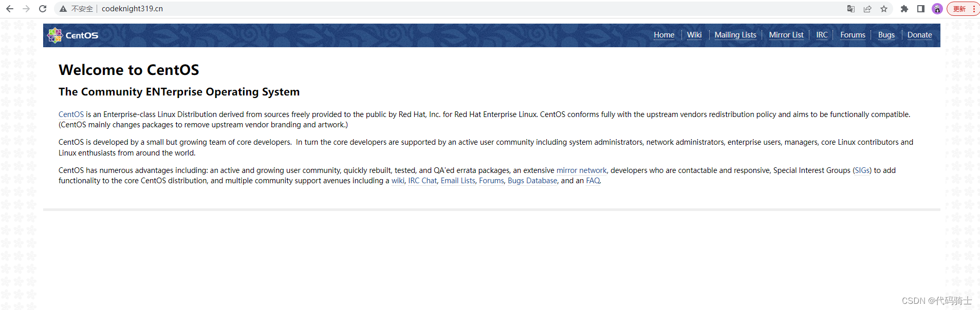Select Donate in the top navigation
Image resolution: width=980 pixels, height=310 pixels.
click(919, 35)
